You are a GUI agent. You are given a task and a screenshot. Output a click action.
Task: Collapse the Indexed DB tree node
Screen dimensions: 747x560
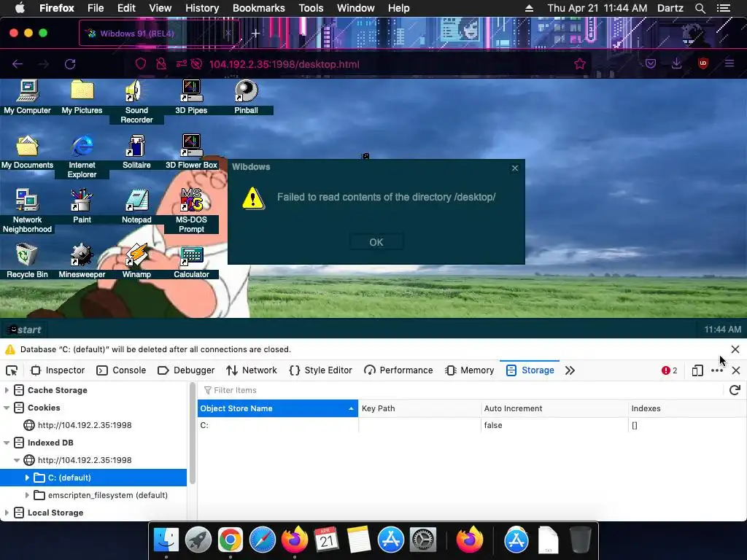tap(7, 443)
